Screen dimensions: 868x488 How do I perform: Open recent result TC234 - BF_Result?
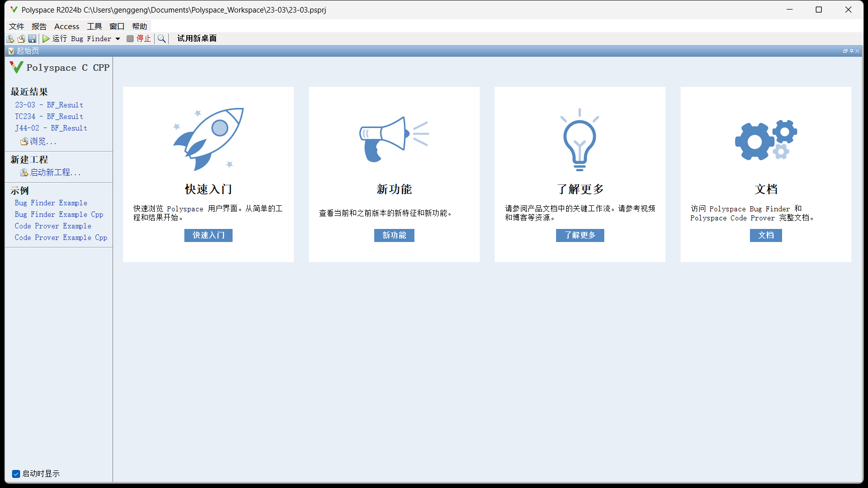[x=49, y=116]
